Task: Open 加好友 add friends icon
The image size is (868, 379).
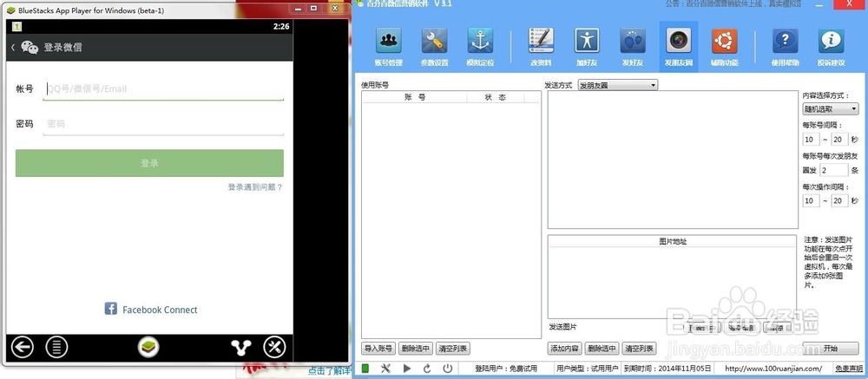Action: pos(587,47)
